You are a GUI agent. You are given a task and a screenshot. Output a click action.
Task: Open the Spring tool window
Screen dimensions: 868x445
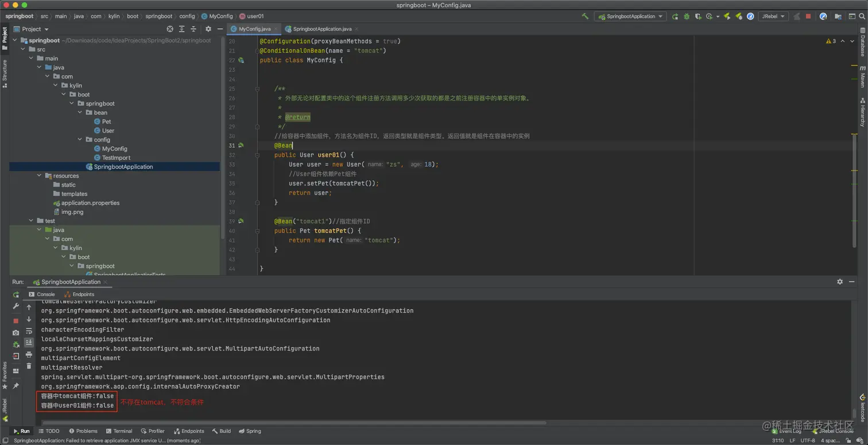click(x=250, y=431)
